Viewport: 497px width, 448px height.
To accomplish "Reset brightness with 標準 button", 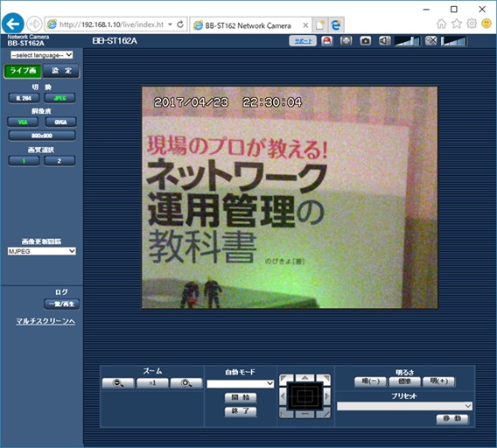I will (405, 381).
